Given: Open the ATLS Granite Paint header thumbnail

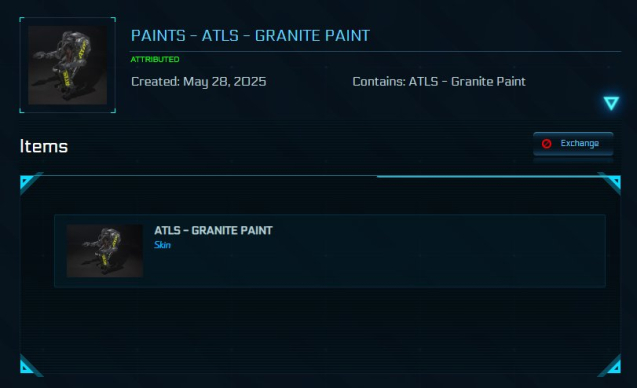Looking at the screenshot, I should coord(67,65).
